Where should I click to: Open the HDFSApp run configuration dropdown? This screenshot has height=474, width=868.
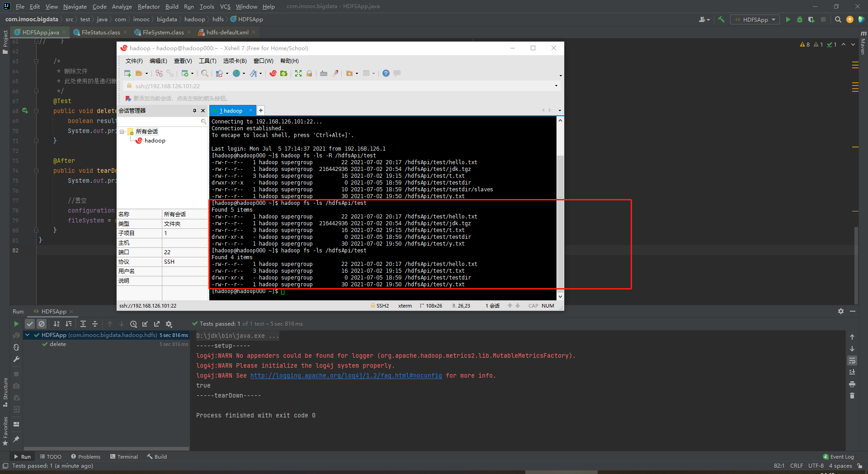(755, 19)
